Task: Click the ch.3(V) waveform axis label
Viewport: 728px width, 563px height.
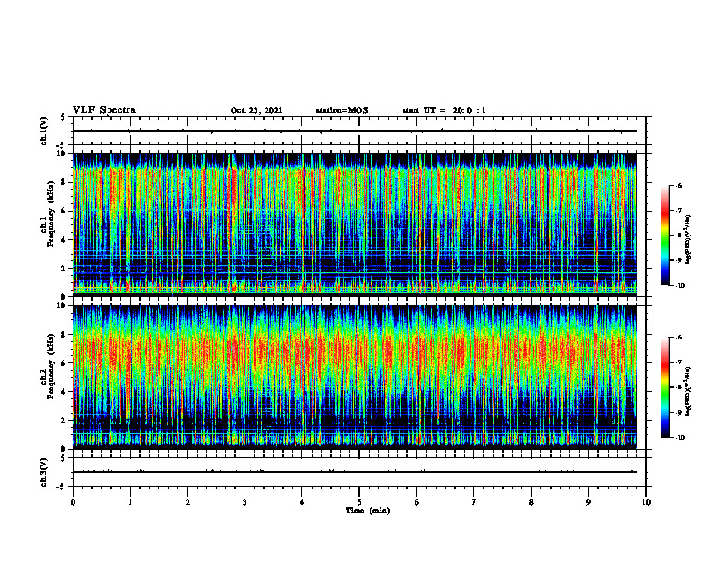Action: tap(44, 473)
